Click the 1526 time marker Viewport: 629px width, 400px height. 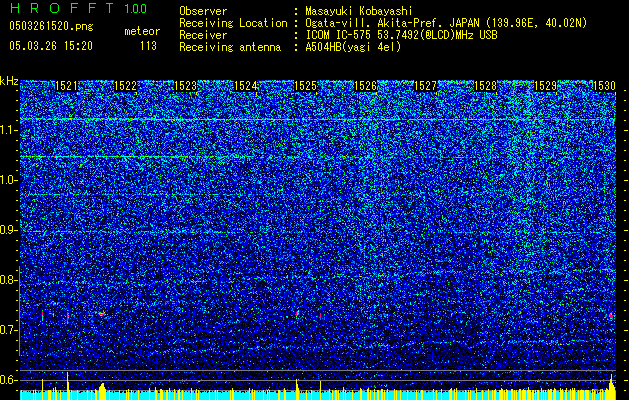click(x=365, y=86)
